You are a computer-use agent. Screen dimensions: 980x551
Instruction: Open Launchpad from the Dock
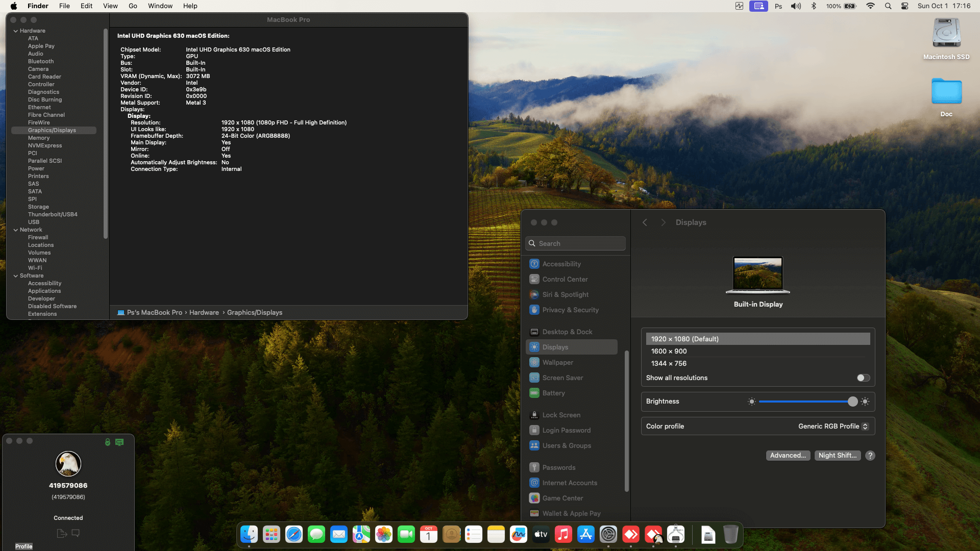(x=272, y=534)
